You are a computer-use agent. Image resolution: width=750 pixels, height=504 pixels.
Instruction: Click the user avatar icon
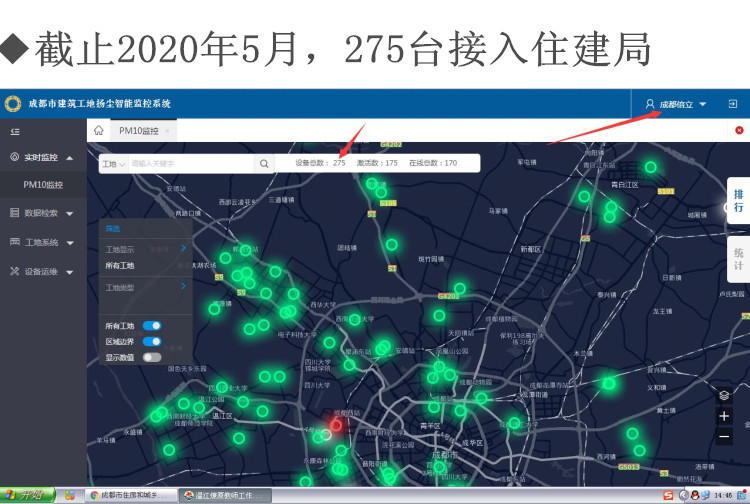[650, 104]
